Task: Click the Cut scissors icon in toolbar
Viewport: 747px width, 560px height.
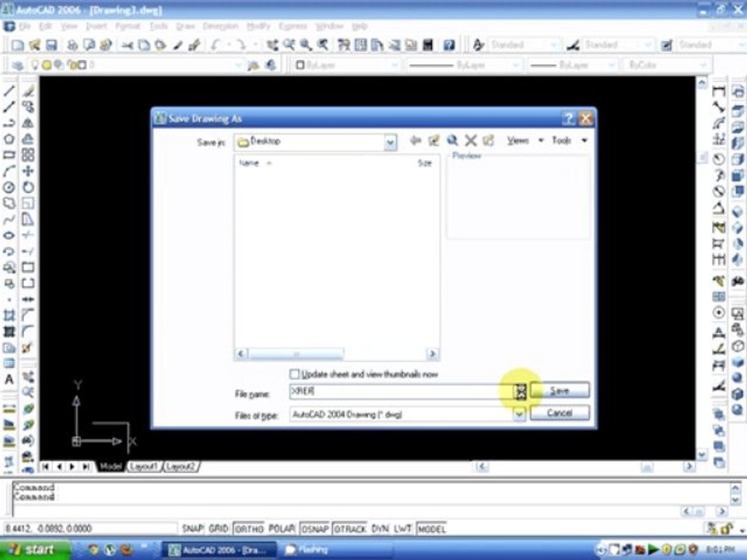Action: point(127,45)
